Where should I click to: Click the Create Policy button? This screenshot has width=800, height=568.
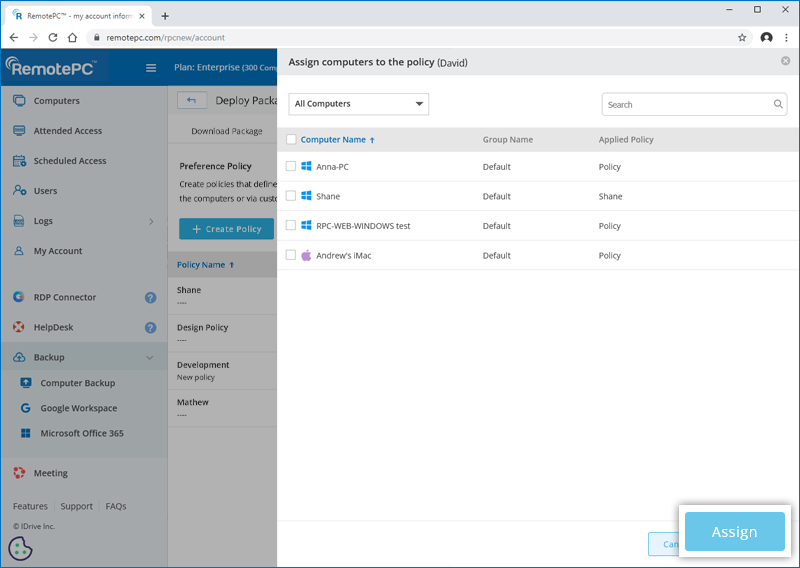(x=226, y=229)
